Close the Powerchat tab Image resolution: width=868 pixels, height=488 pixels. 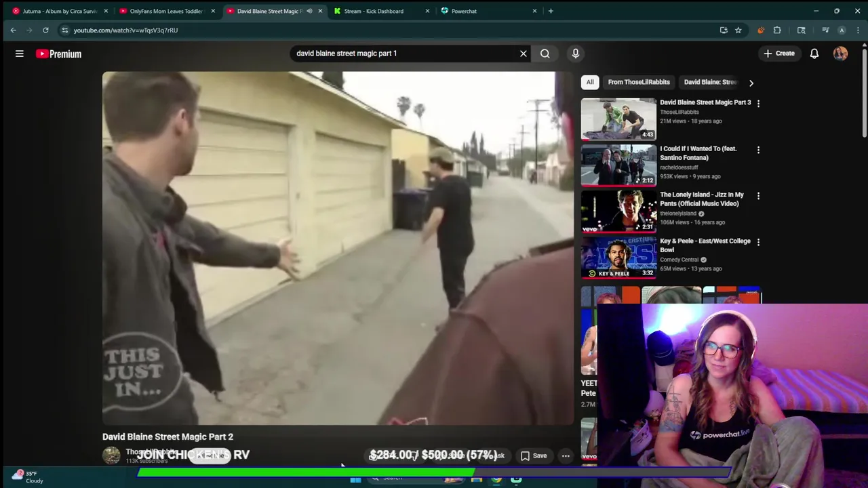tap(534, 11)
